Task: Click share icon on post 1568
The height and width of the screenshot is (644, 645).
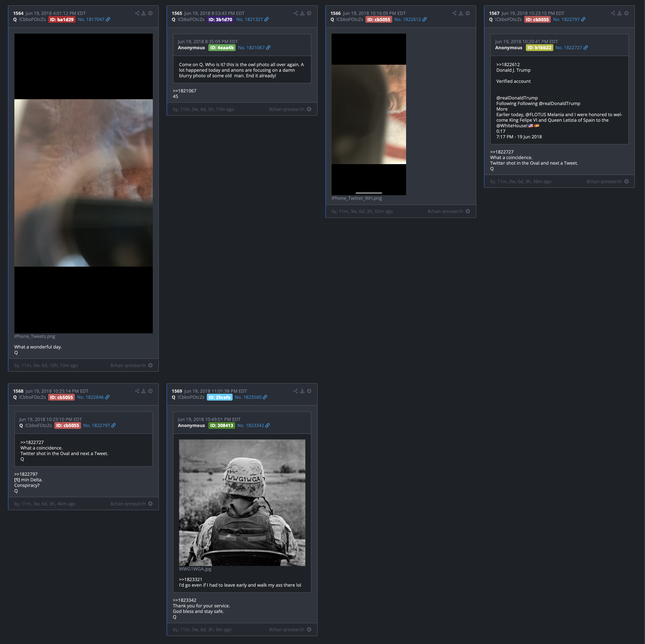Action: click(x=137, y=391)
